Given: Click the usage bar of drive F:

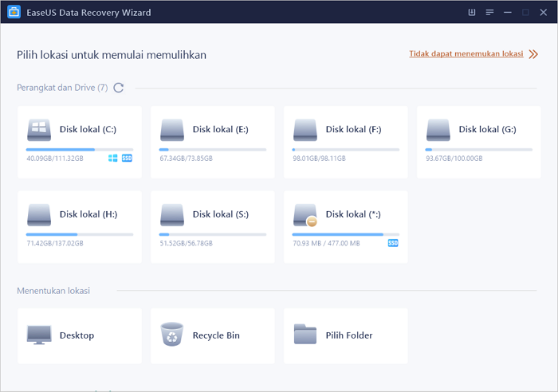Looking at the screenshot, I should 345,150.
